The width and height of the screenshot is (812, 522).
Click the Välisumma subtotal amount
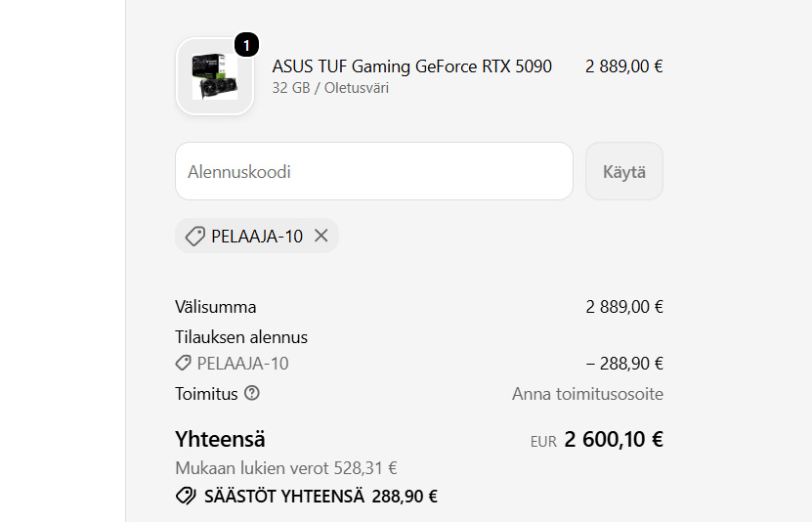pos(624,307)
